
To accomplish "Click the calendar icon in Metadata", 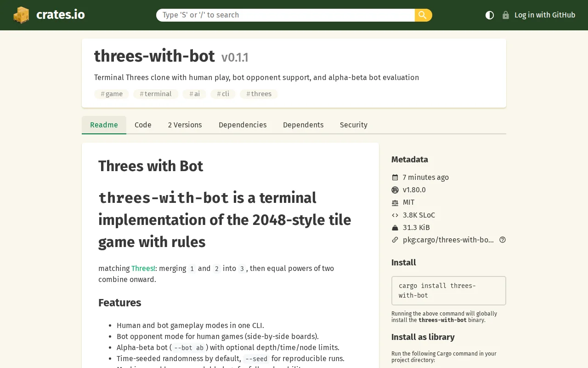I will click(395, 178).
